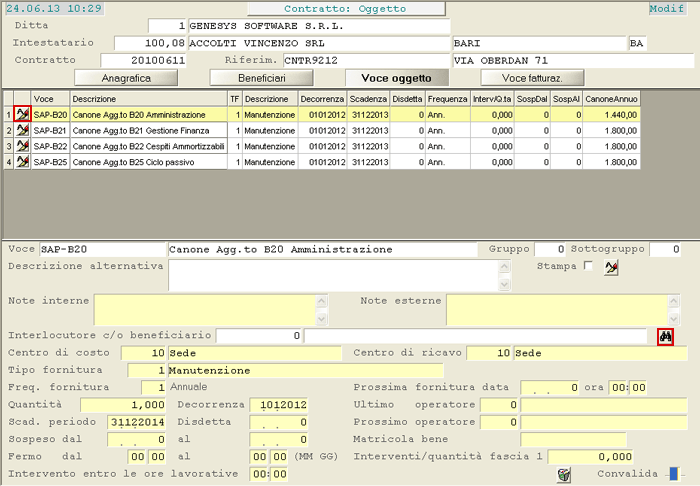The width and height of the screenshot is (700, 486).
Task: Switch to the Anagrafica tab
Action: click(x=126, y=78)
